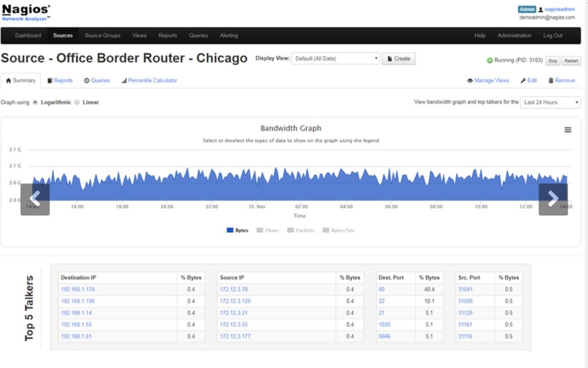Viewport: 588px width, 368px height.
Task: Go to previous slide with left arrow
Action: (x=35, y=199)
